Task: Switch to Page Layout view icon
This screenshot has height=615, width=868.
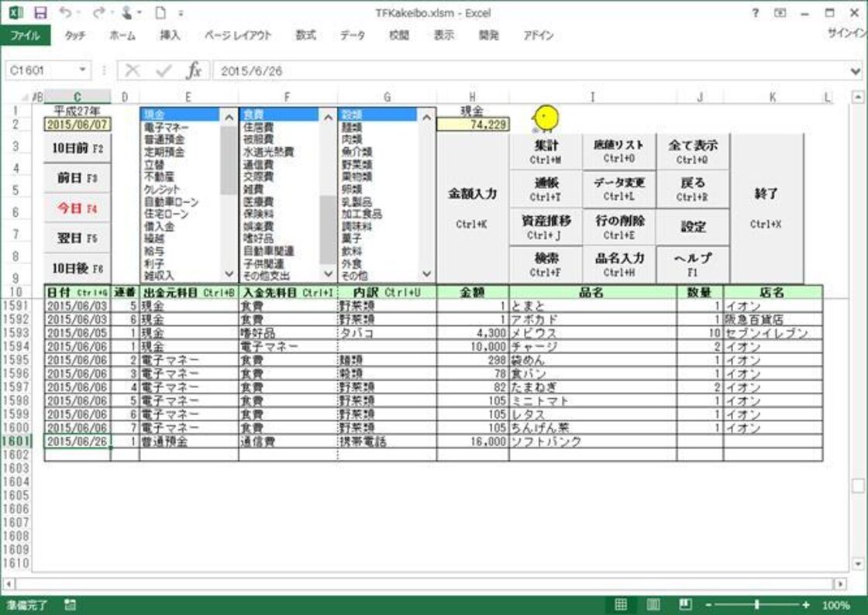Action: [x=653, y=604]
